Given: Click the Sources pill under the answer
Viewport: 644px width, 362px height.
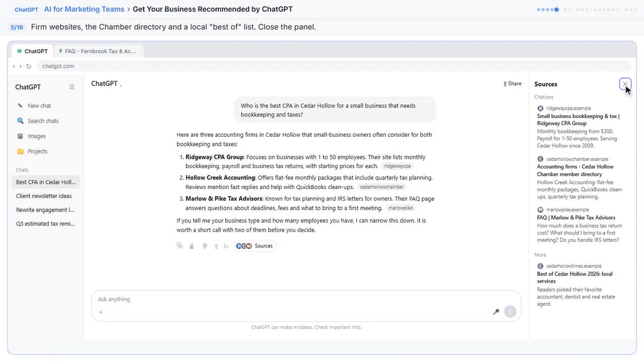Looking at the screenshot, I should tap(255, 246).
